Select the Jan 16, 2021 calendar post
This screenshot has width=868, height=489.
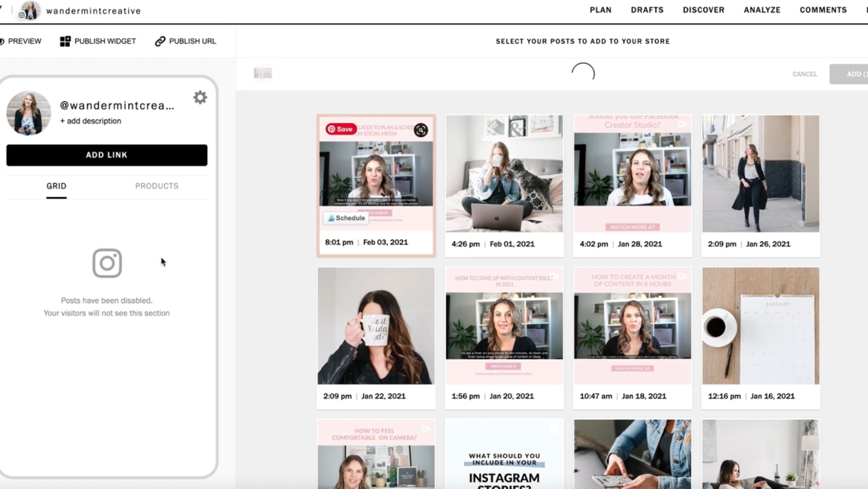[x=760, y=326]
